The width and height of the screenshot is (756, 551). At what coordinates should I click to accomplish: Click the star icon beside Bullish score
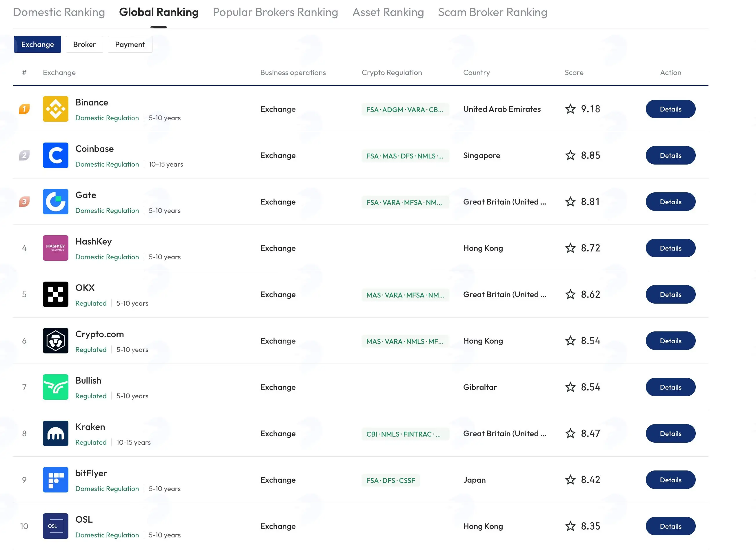[x=570, y=387]
